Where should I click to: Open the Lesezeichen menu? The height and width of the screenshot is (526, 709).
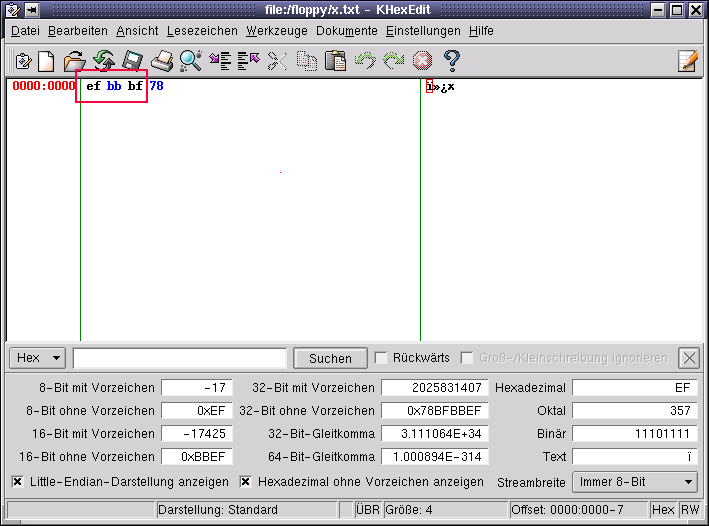(x=202, y=31)
